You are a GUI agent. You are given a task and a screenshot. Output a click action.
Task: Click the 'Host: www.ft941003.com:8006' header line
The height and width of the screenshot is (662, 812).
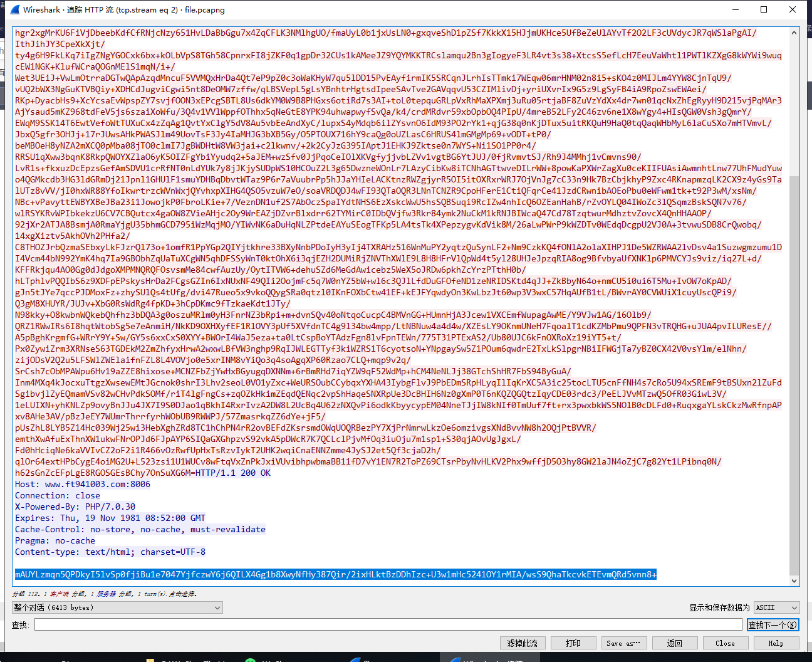83,484
